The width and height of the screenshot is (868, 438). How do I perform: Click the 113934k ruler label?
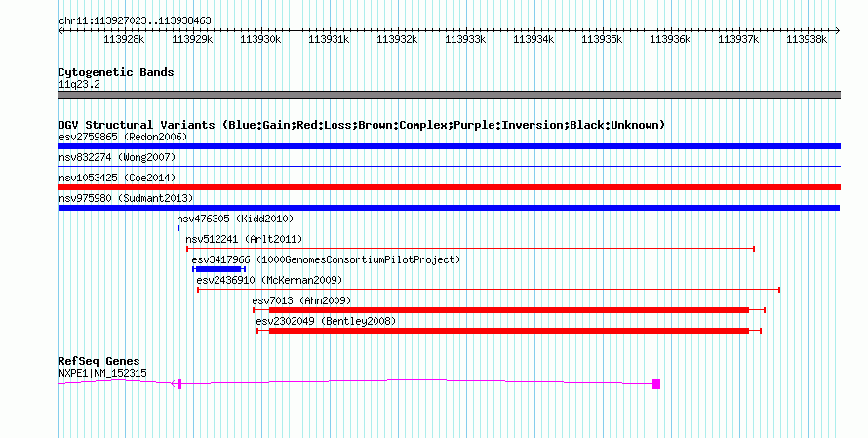tap(533, 40)
